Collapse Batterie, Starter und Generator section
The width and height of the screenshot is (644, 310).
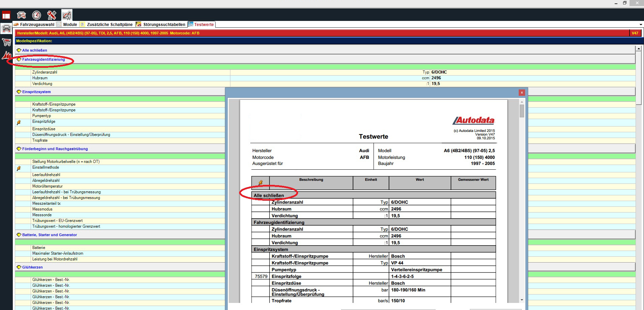click(50, 235)
